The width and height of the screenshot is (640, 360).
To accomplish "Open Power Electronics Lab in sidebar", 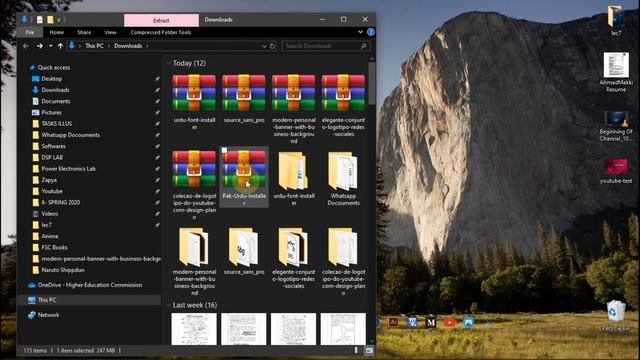I will coord(68,169).
